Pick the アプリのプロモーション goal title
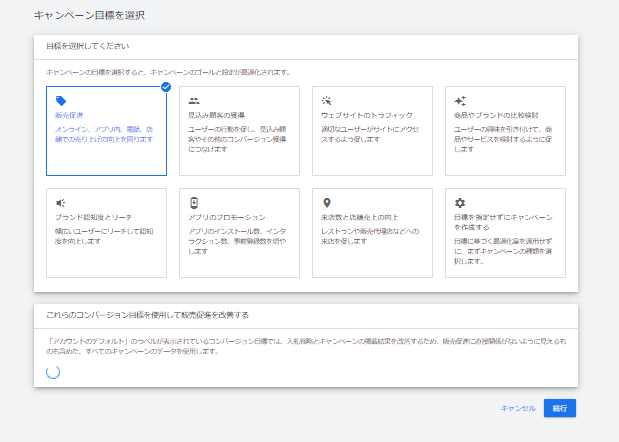Image resolution: width=619 pixels, height=442 pixels. click(x=227, y=217)
